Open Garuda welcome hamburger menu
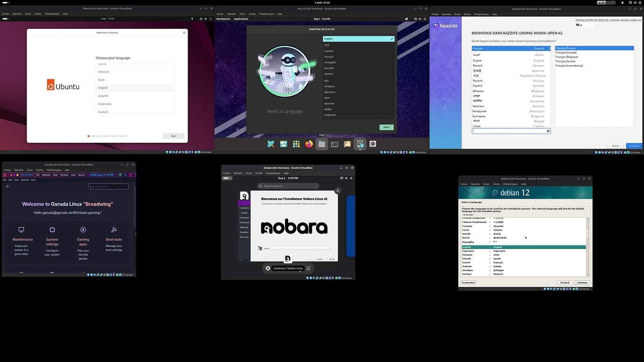The height and width of the screenshot is (362, 644). click(7, 187)
